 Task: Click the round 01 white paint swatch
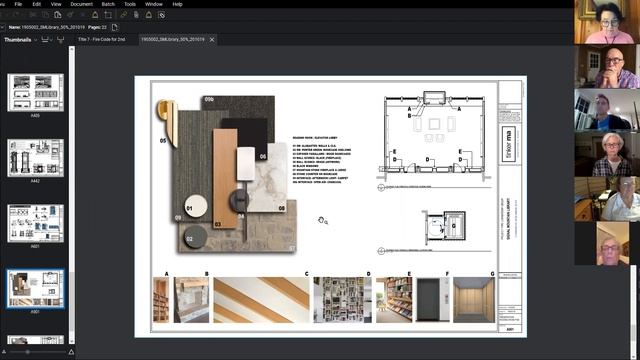(196, 206)
